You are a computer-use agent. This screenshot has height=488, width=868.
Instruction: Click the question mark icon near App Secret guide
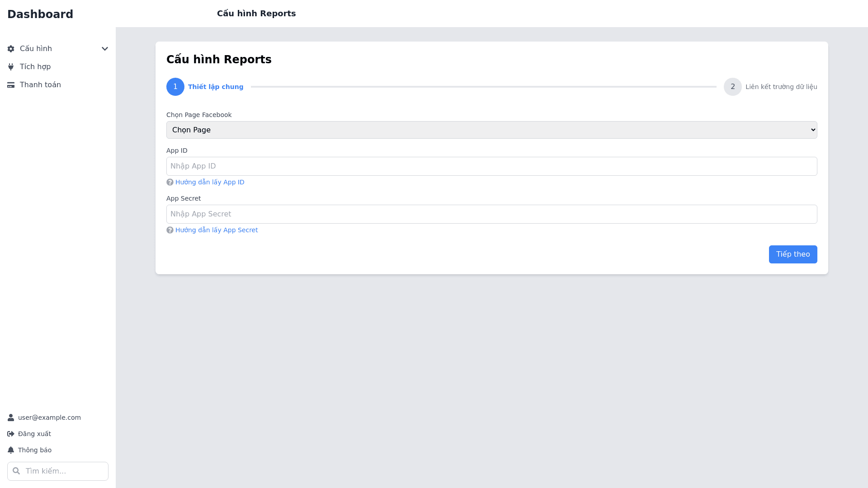pyautogui.click(x=170, y=230)
